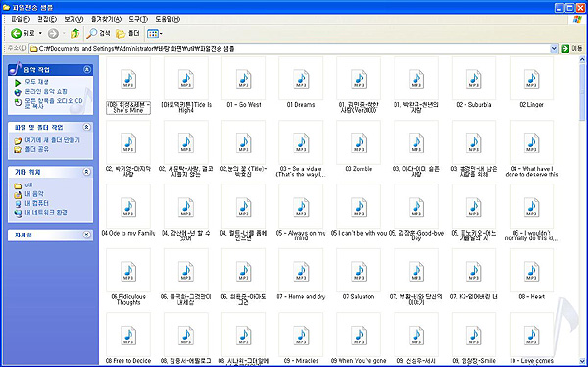Select the Tide Is High MP3 file
Image resolution: width=588 pixels, height=367 pixels.
186,85
